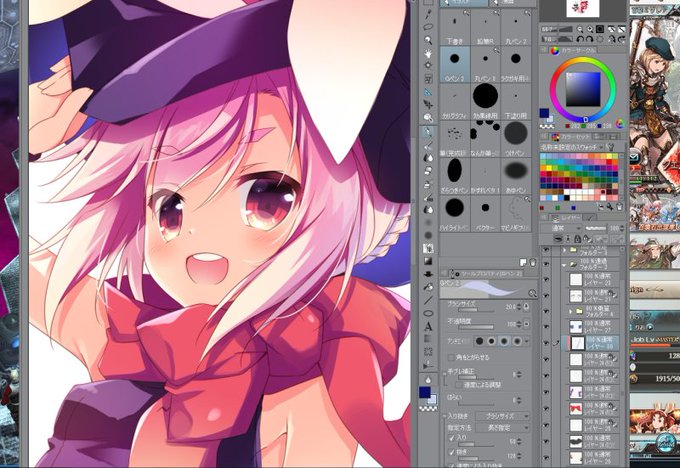Pick the transparent checkered color swatch
Viewport: 680px width, 468px height.
428,409
